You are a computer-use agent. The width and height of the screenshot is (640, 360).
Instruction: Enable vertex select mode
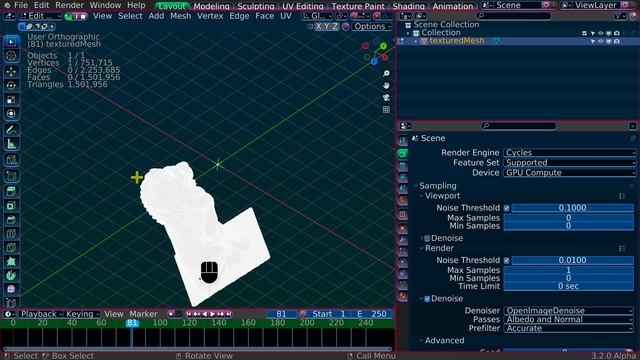coord(69,16)
